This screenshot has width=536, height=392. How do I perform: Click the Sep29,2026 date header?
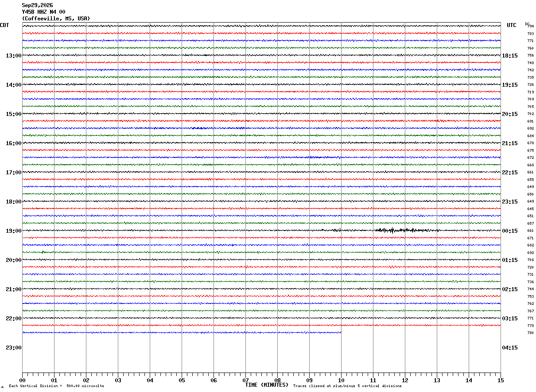[x=37, y=5]
